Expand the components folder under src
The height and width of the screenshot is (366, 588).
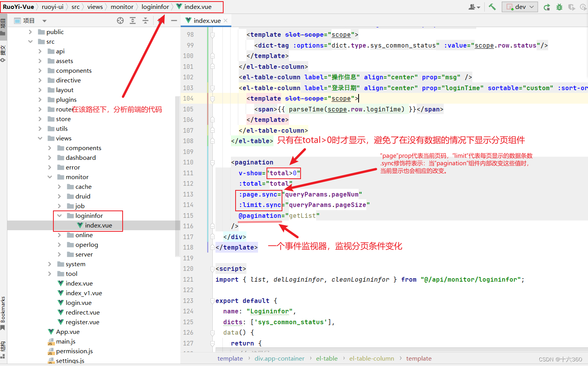point(40,70)
